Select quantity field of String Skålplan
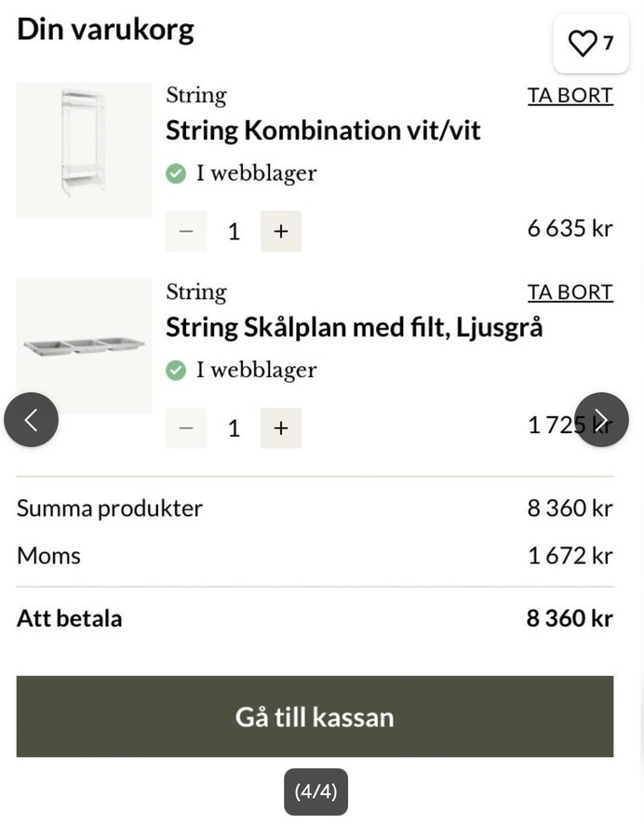 234,428
